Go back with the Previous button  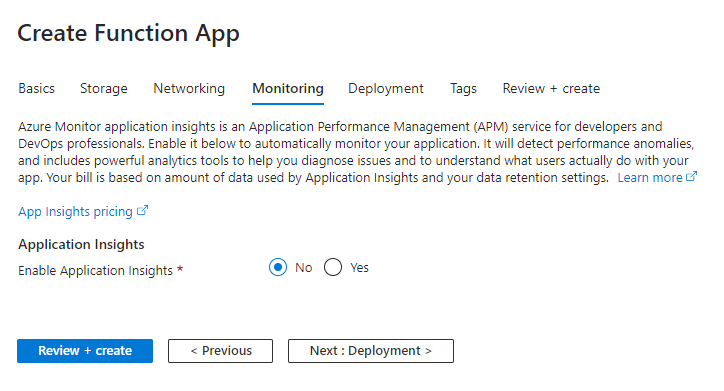point(220,351)
